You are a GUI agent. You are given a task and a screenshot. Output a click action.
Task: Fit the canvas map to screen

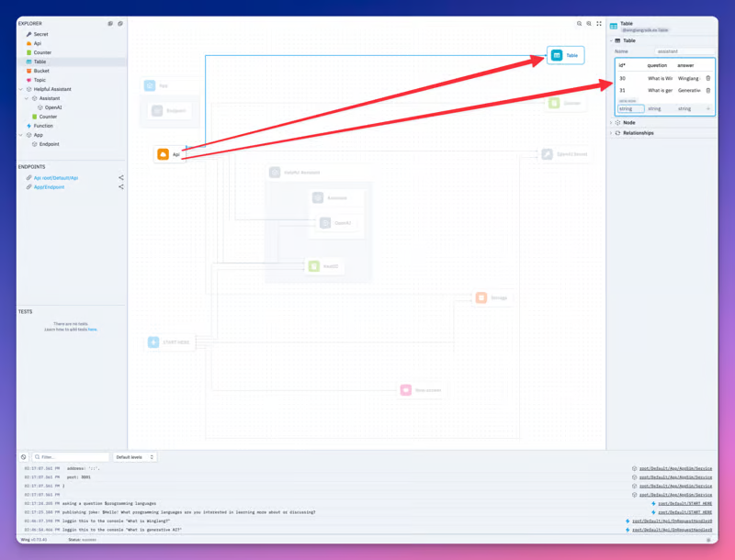pos(599,24)
